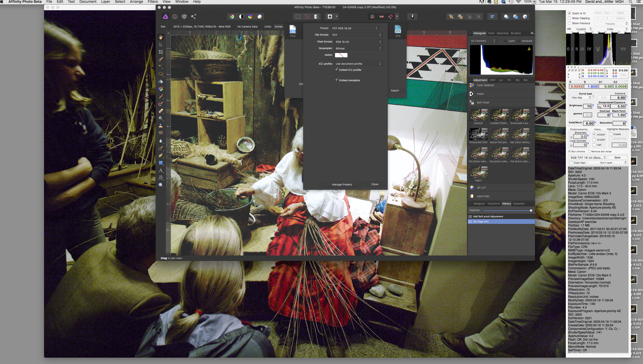643x364 pixels.
Task: Choose EPS export format icon
Action: 398,31
